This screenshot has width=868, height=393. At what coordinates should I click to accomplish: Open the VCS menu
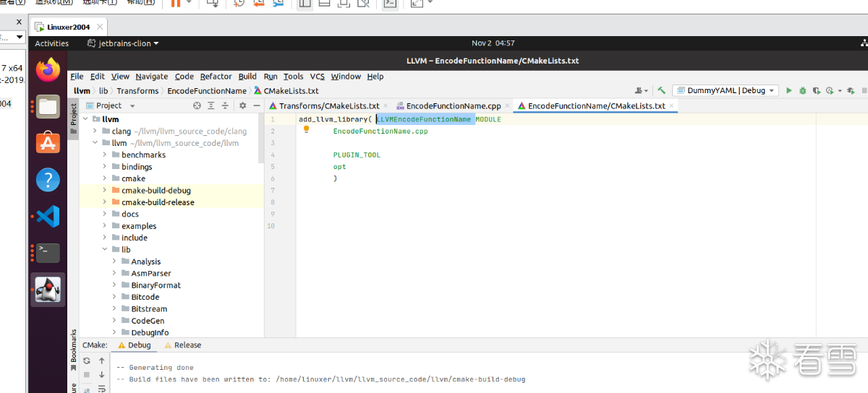point(318,77)
